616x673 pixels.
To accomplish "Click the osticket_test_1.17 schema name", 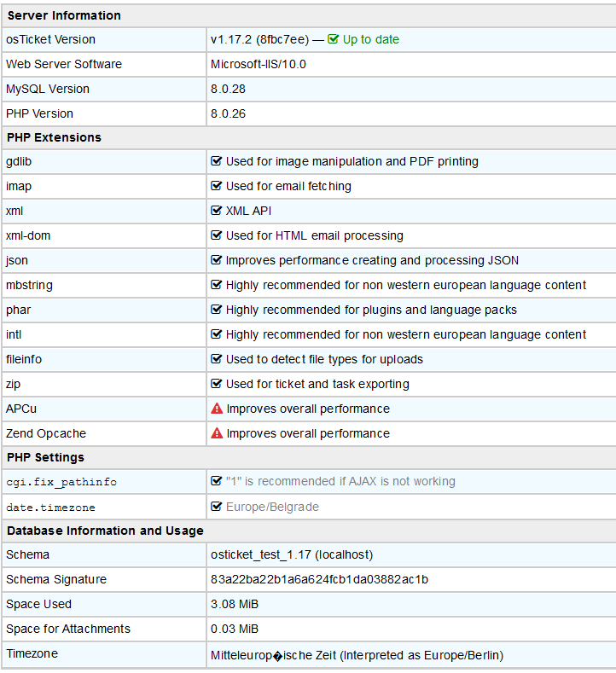I will [261, 554].
